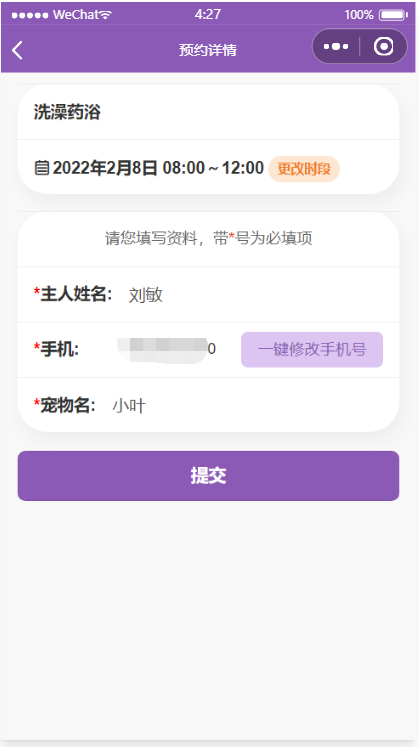Click the 更改时段 button
Screen dimensions: 419x747
click(x=304, y=169)
